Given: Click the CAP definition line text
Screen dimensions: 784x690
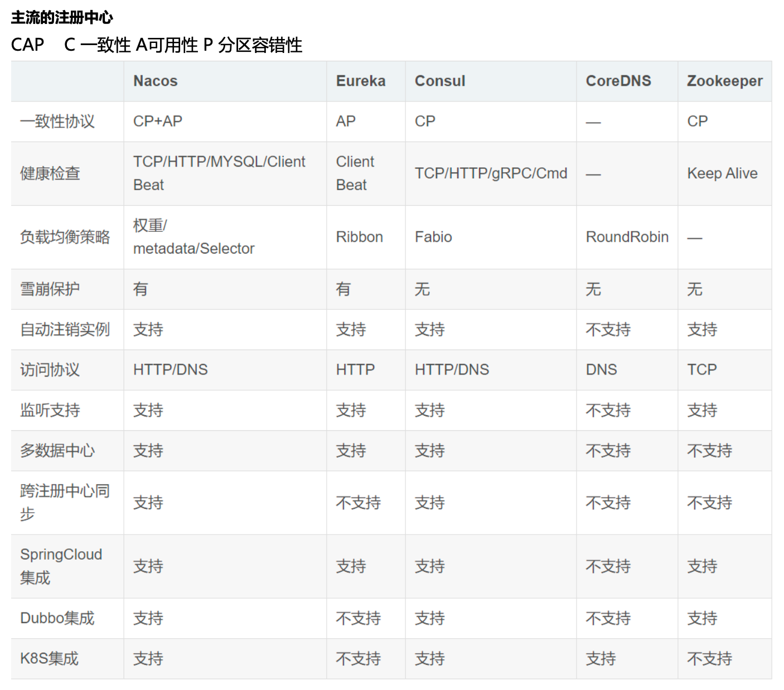Looking at the screenshot, I should (x=157, y=45).
